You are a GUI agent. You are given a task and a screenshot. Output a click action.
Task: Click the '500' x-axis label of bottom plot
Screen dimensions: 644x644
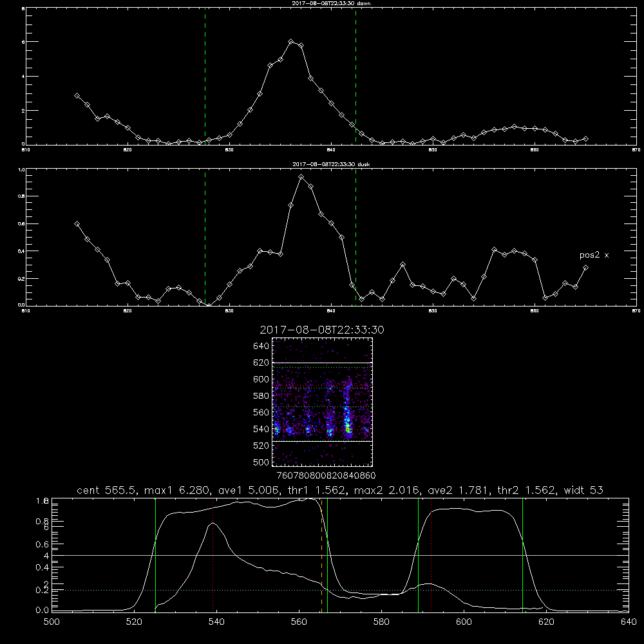point(52,622)
